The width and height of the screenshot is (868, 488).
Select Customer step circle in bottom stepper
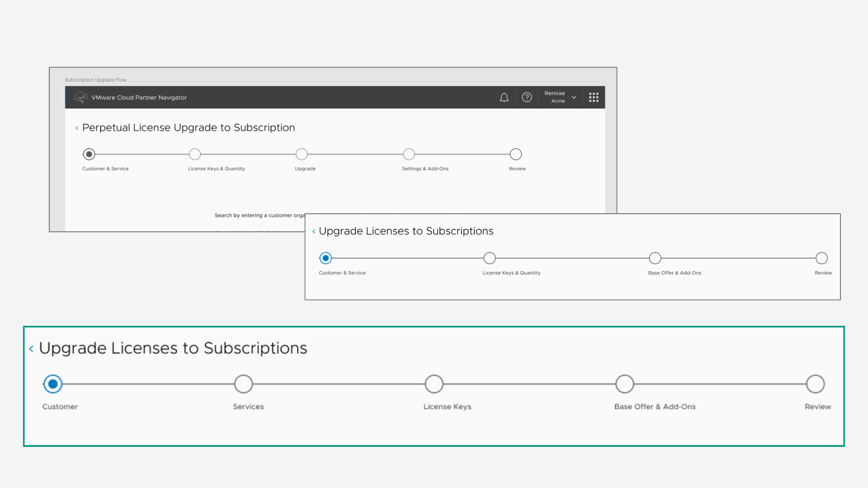(53, 384)
